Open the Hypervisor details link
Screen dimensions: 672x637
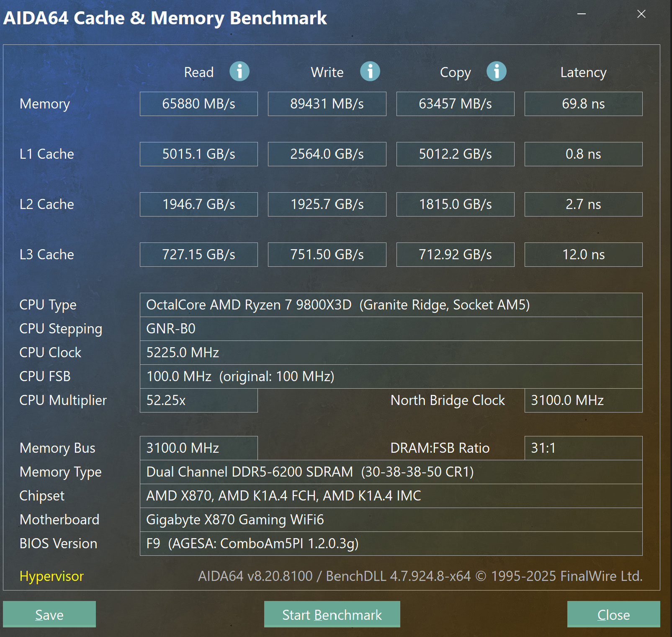pyautogui.click(x=51, y=577)
